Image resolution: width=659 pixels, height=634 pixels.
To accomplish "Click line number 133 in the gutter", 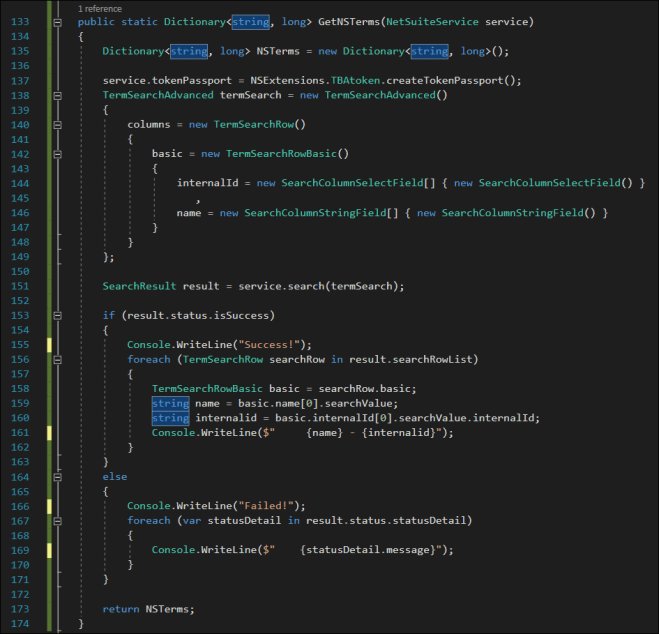I will click(20, 22).
